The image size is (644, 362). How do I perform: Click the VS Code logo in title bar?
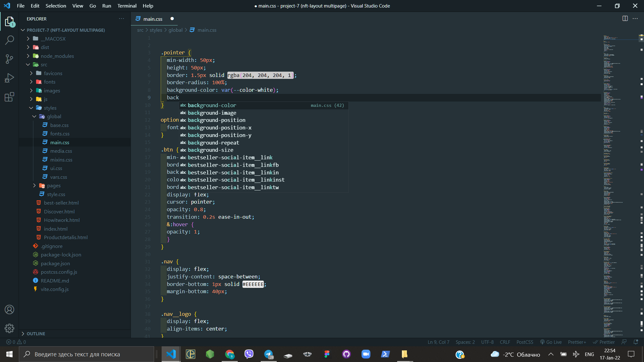7,6
